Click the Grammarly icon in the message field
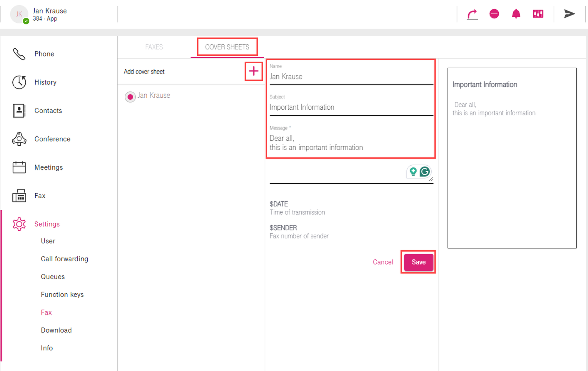Screen dimensions: 588x371 [425, 172]
